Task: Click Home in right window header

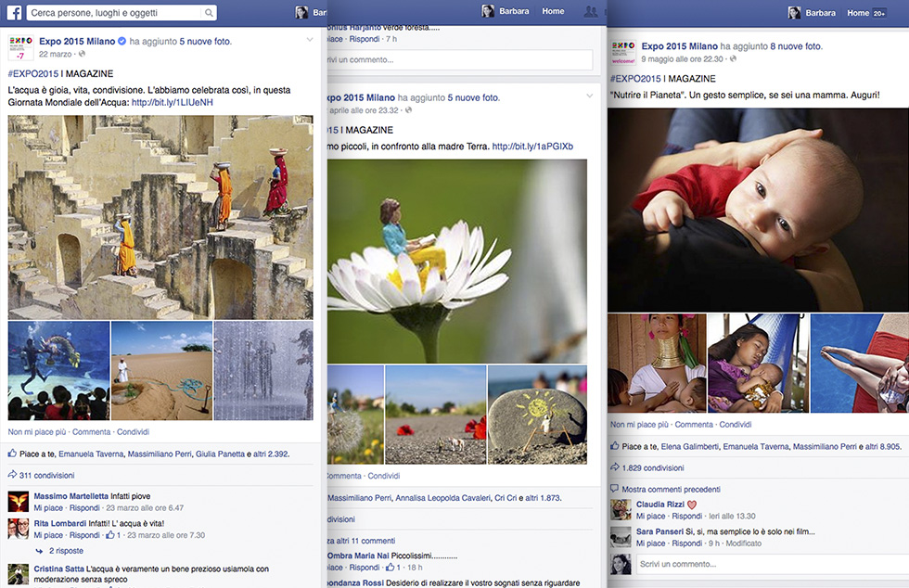Action: tap(858, 13)
